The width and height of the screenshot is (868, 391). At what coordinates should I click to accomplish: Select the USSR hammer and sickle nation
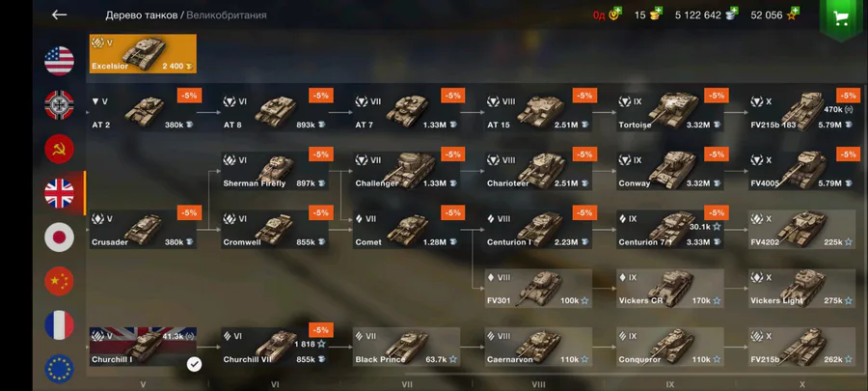59,149
